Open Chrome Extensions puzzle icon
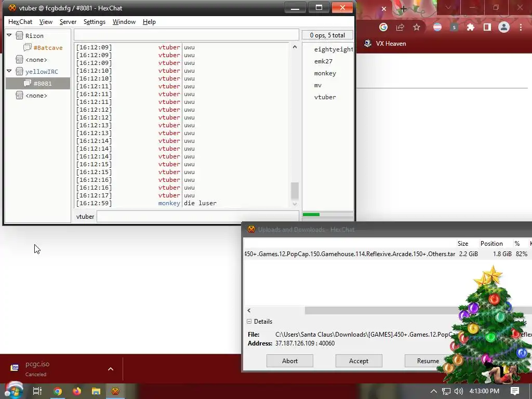Screen dimensions: 532x399 [470, 27]
